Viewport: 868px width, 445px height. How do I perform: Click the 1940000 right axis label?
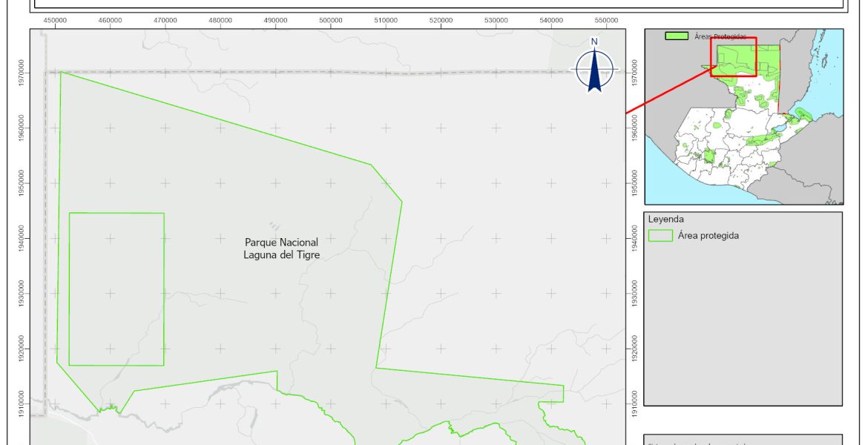(x=633, y=238)
